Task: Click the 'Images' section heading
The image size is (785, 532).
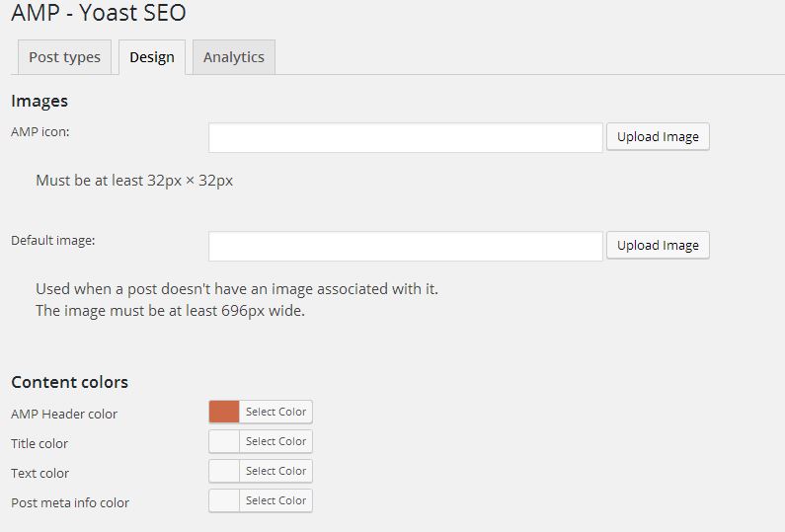Action: coord(39,101)
